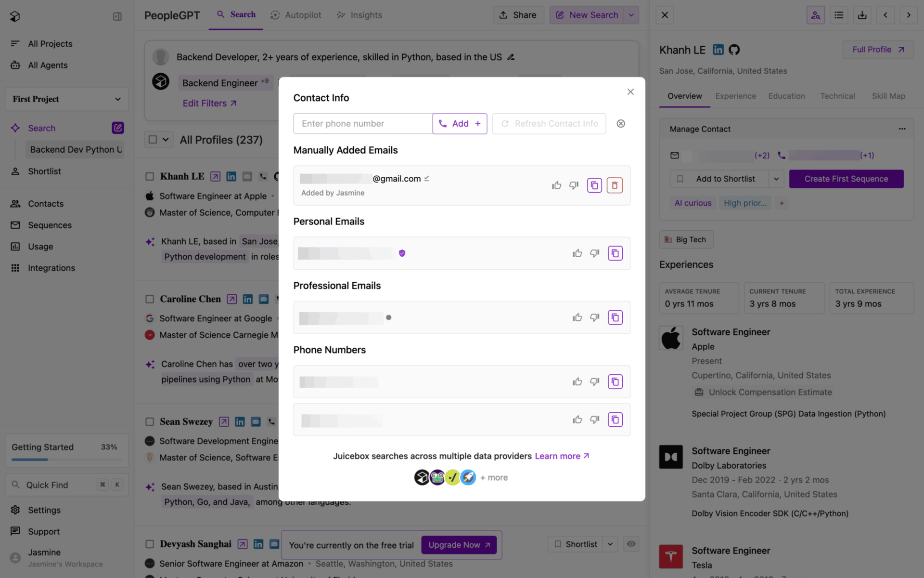The width and height of the screenshot is (924, 578).
Task: Collapse the left sidebar
Action: pyautogui.click(x=117, y=16)
